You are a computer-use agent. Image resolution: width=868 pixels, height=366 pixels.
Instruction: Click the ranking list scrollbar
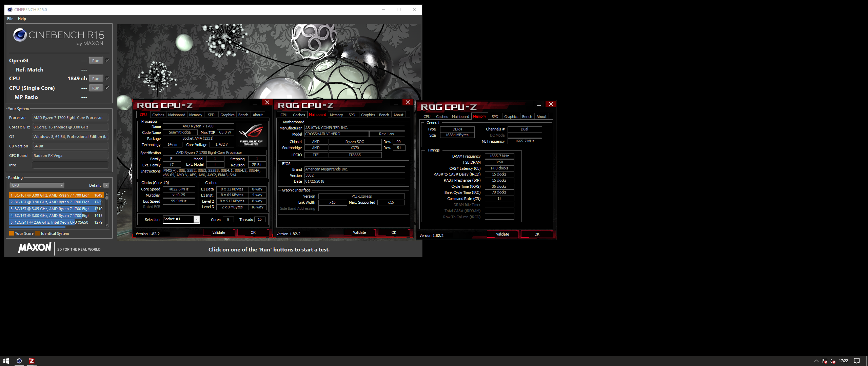pos(107,210)
